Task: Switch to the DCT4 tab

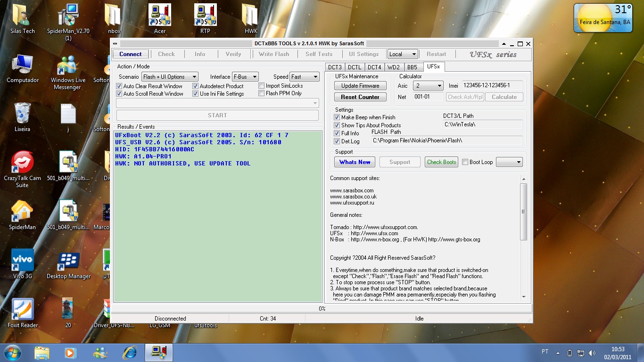Action: [x=375, y=67]
